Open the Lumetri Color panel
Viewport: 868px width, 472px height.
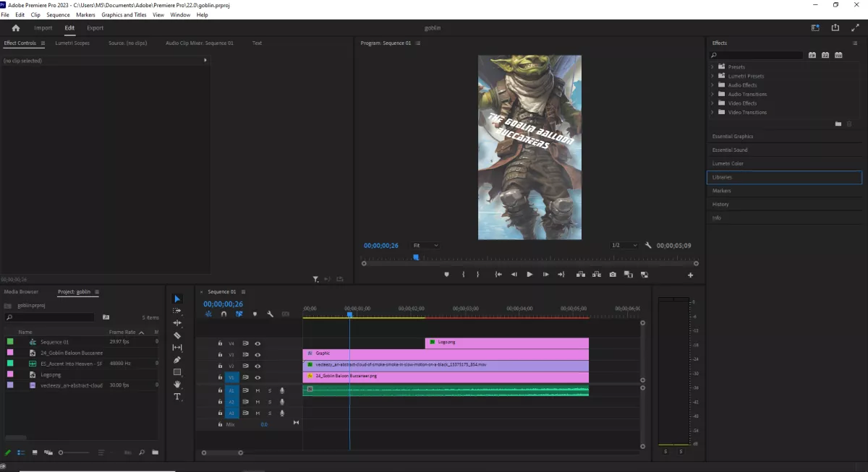point(728,163)
